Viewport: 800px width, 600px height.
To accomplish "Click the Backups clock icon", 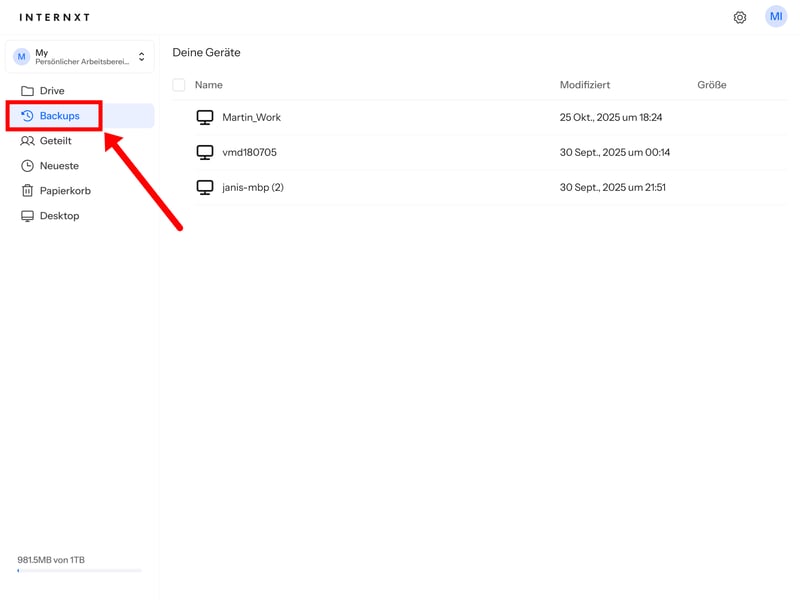I will (x=27, y=116).
